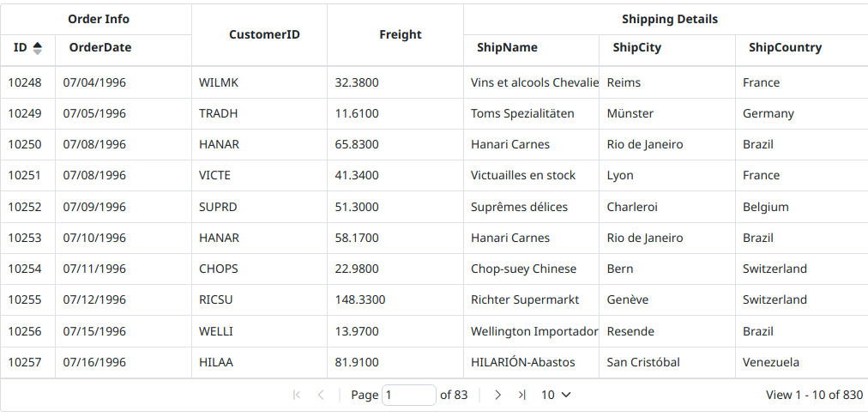Go to the previous page
The width and height of the screenshot is (868, 417).
[321, 395]
